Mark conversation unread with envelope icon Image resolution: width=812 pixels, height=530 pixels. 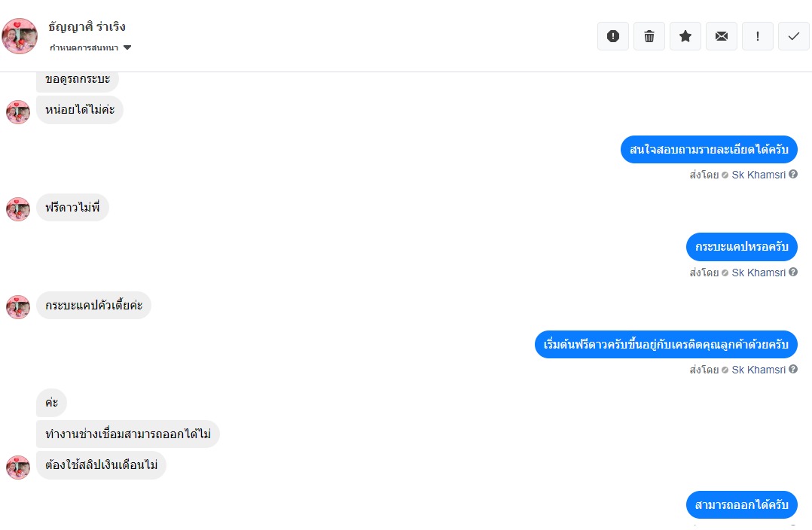point(722,36)
